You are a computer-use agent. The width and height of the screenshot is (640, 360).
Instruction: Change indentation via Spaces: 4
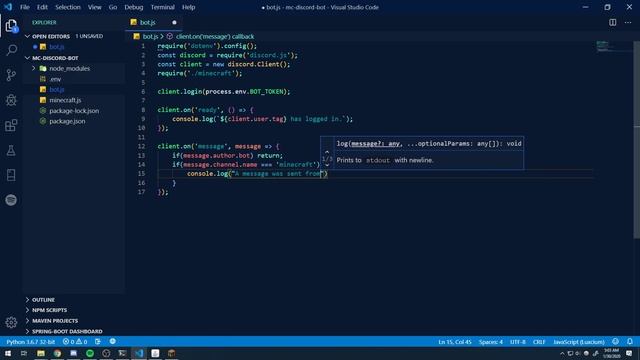[x=491, y=342]
